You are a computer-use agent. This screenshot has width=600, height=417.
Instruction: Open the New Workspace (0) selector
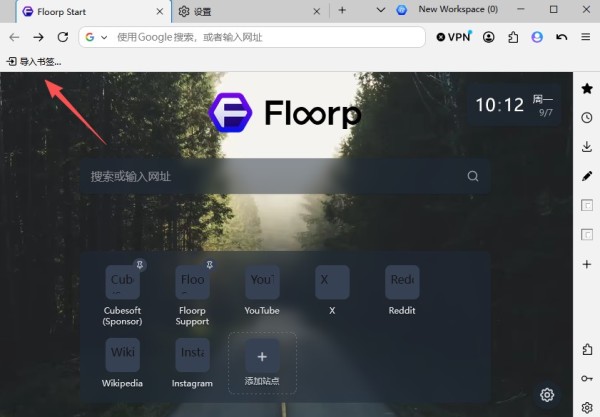(458, 10)
